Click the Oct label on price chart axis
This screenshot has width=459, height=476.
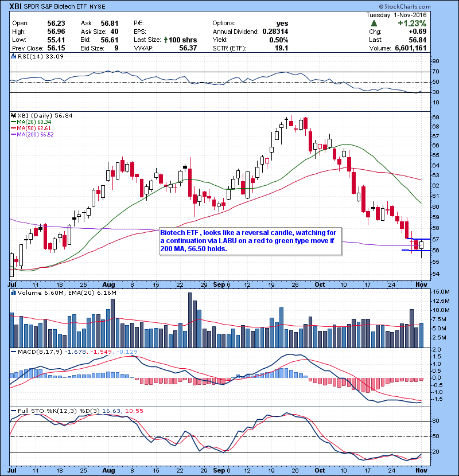320,284
